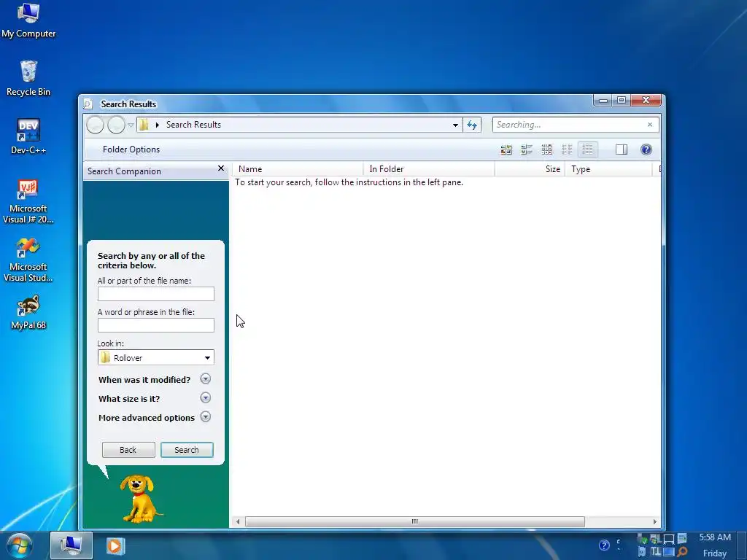The height and width of the screenshot is (560, 747).
Task: Expand More advanced options
Action: 205,417
